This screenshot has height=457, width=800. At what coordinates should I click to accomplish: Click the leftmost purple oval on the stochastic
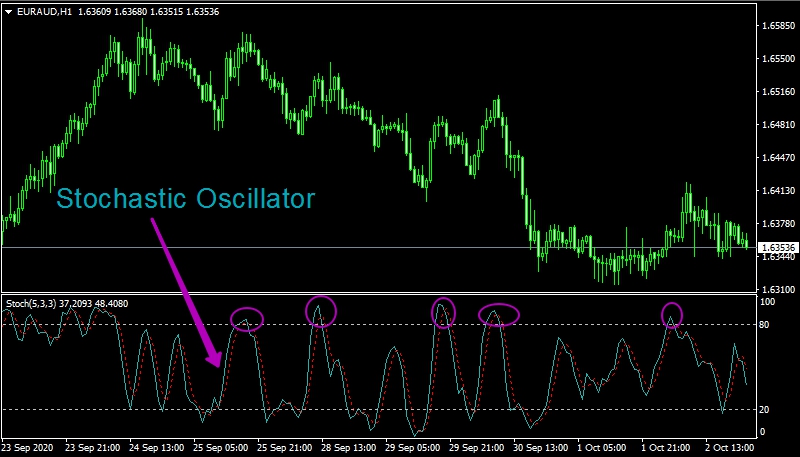click(x=247, y=319)
